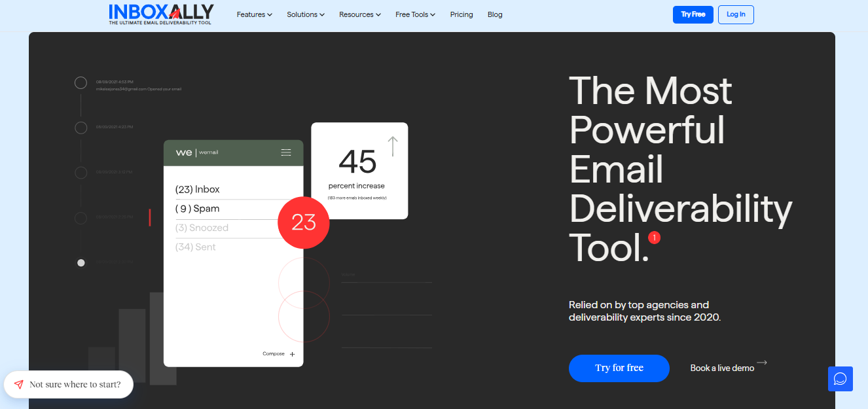Open the blue live chat bubble icon
The width and height of the screenshot is (868, 409).
click(x=840, y=379)
